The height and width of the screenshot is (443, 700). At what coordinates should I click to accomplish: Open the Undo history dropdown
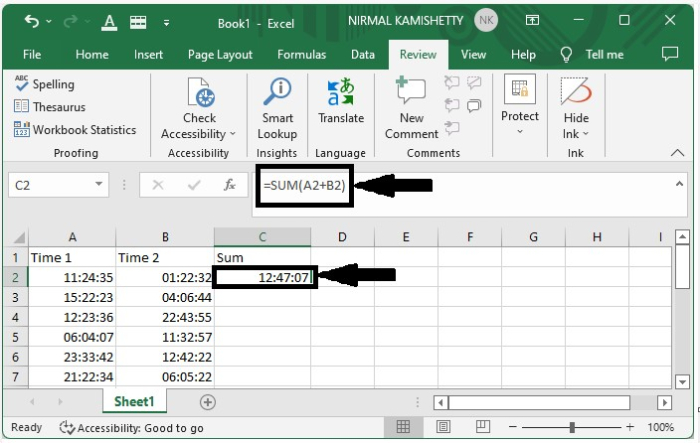coord(49,21)
